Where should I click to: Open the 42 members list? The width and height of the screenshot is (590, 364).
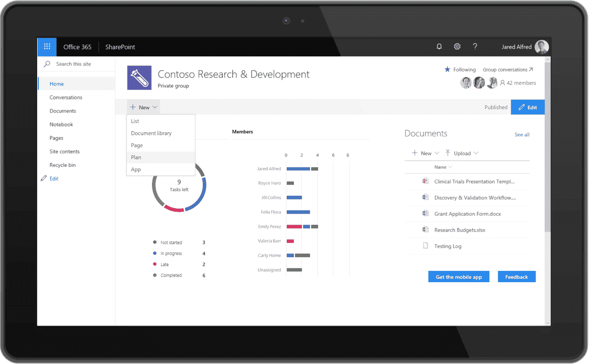(518, 83)
